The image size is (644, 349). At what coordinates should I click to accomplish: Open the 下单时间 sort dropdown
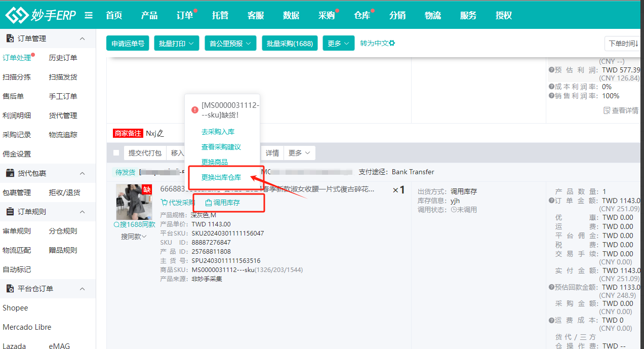tap(624, 44)
